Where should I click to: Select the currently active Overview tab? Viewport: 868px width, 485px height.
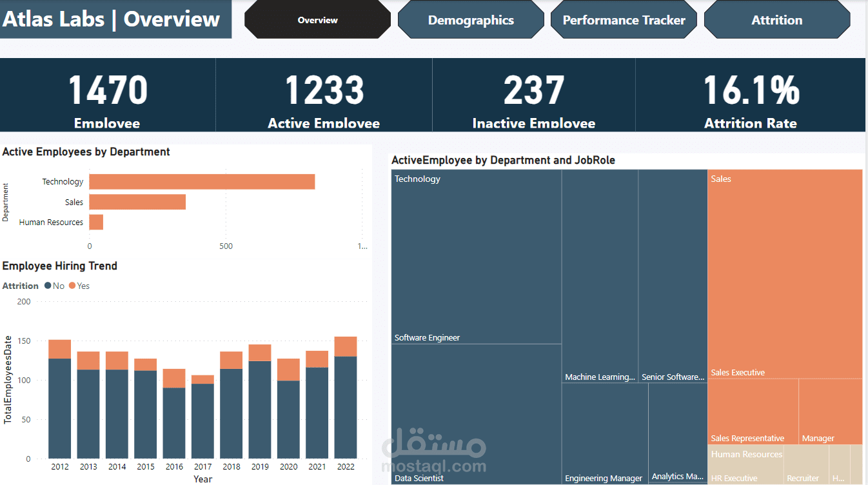tap(317, 19)
